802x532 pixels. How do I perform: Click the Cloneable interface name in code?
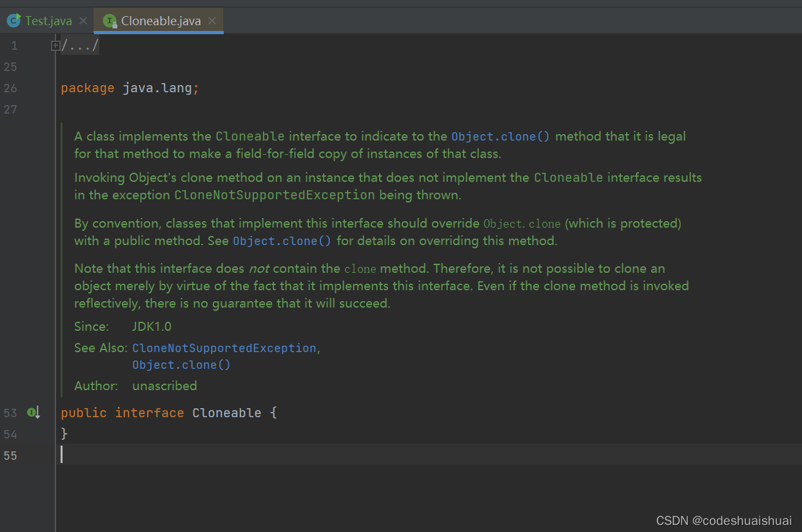pos(227,413)
